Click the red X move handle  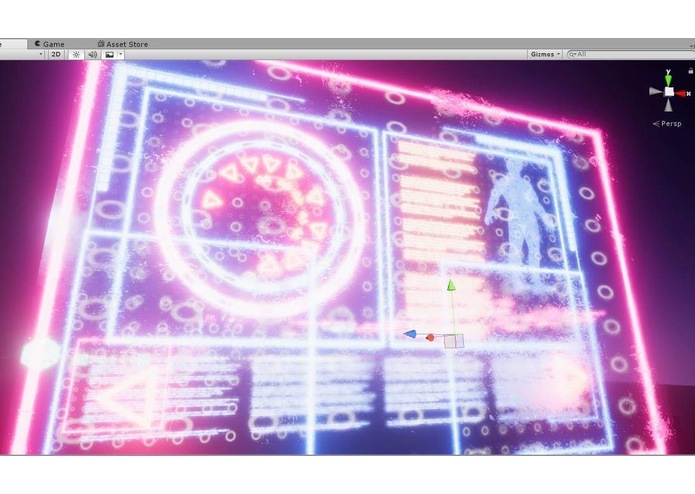(430, 338)
